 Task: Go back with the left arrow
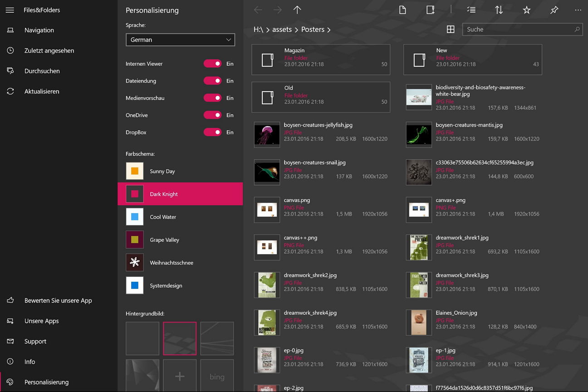(258, 10)
